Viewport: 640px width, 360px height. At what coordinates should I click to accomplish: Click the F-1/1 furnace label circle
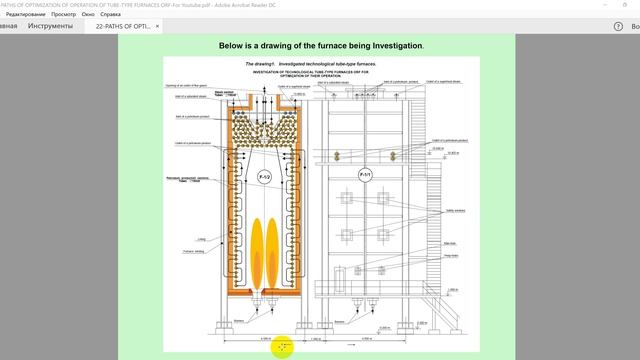pyautogui.click(x=365, y=175)
